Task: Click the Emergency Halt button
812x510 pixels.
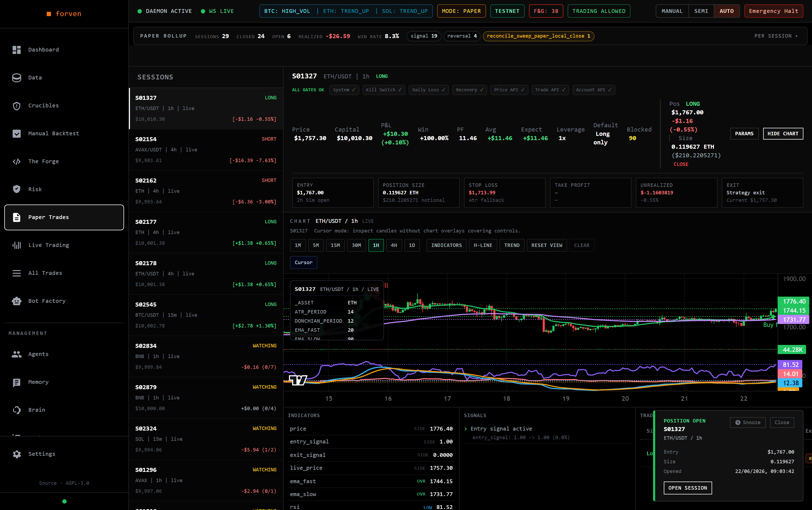Action: pos(774,11)
